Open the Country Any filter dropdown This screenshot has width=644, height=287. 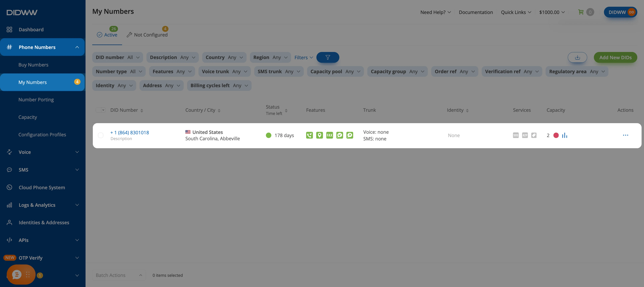coord(224,58)
